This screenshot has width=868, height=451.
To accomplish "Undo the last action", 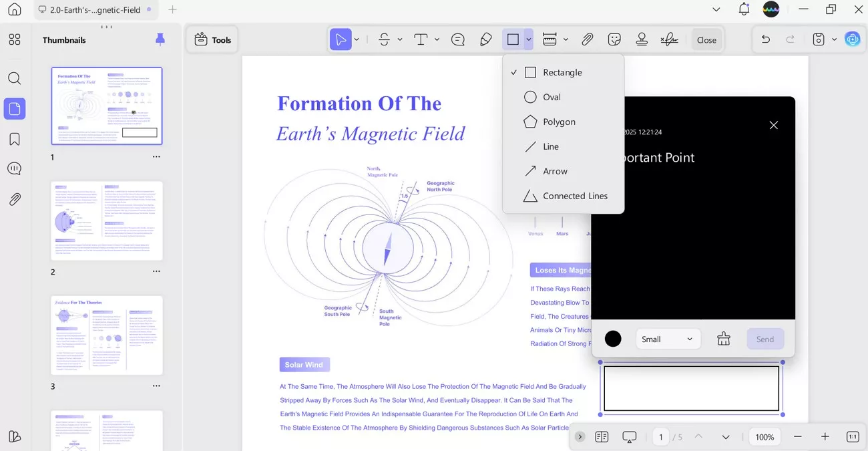I will 766,39.
